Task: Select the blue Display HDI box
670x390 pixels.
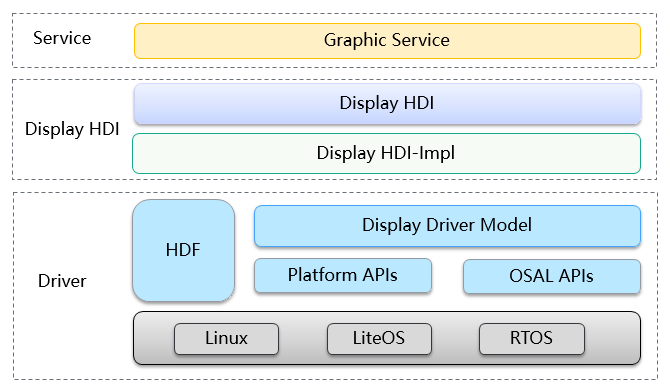Action: 387,103
